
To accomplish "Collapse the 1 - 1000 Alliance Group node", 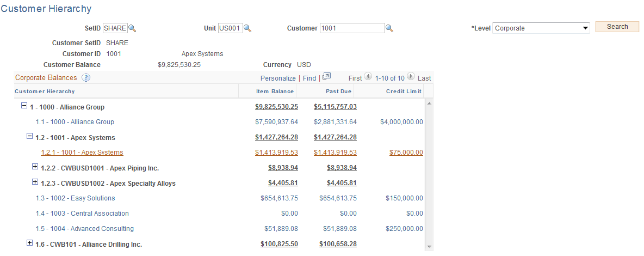I will 24,106.
